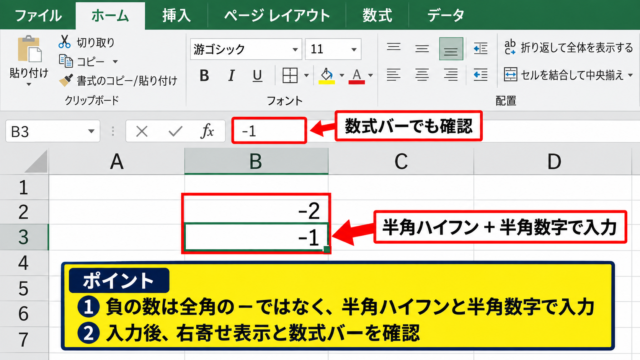Select column C header
The image size is (640, 360).
coord(401,162)
